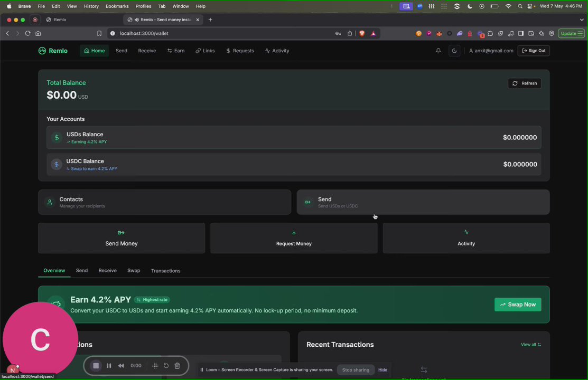Click Stop sharing button
Viewport: 588px width, 380px height.
(x=356, y=370)
